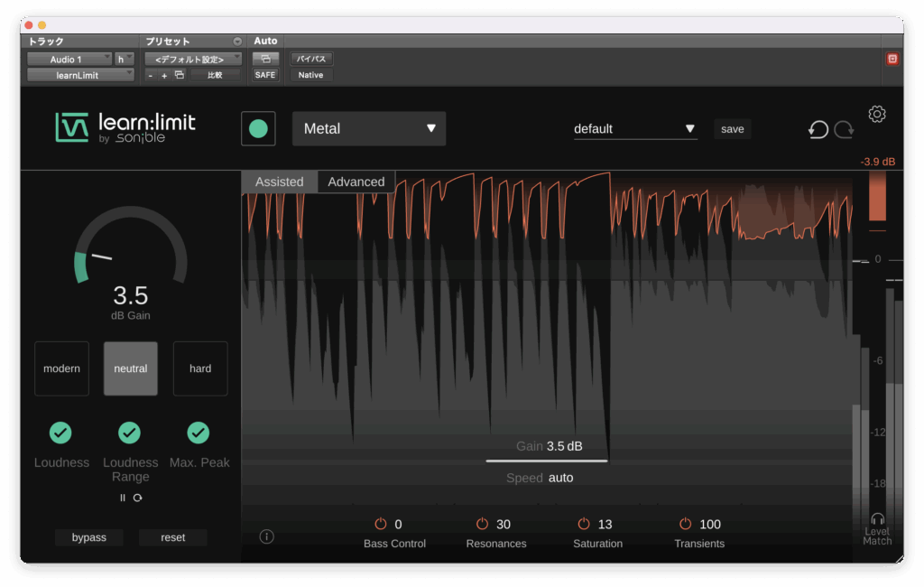Screen dimensions: 924x587
Task: Enable Level Match headphone icon
Action: pyautogui.click(x=877, y=519)
